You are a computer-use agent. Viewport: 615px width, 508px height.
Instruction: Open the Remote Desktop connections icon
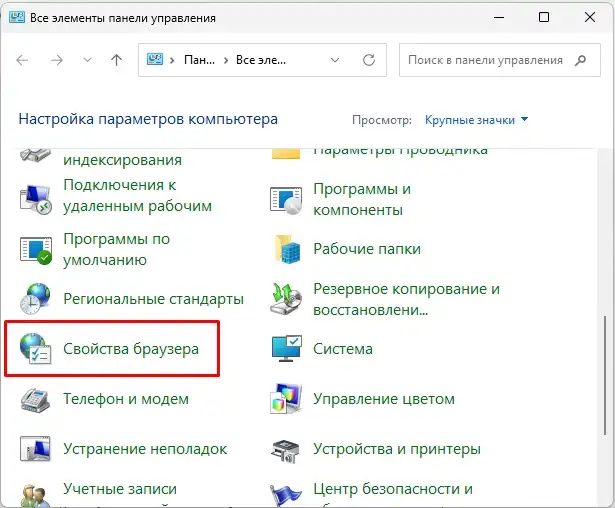pos(35,199)
